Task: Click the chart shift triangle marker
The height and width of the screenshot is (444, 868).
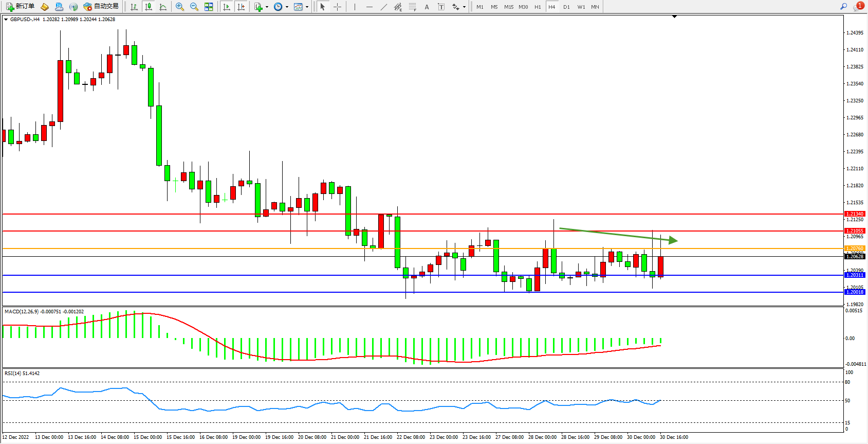Action: coord(674,17)
